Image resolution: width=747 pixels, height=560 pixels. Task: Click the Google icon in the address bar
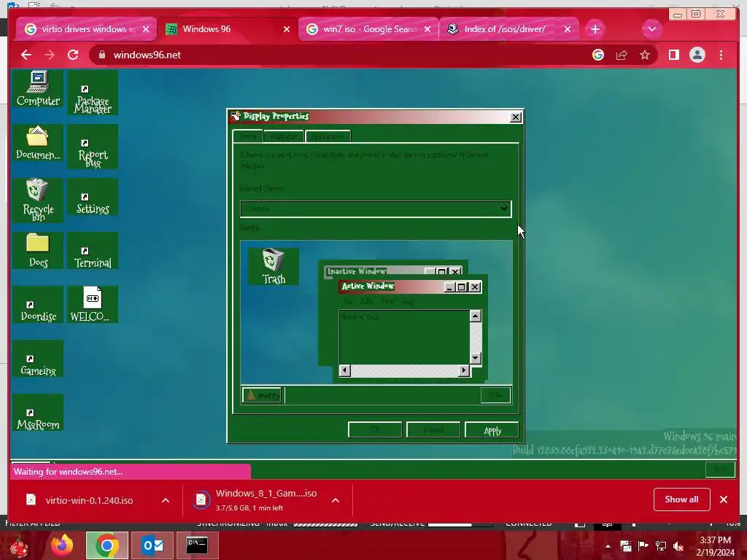coord(598,55)
